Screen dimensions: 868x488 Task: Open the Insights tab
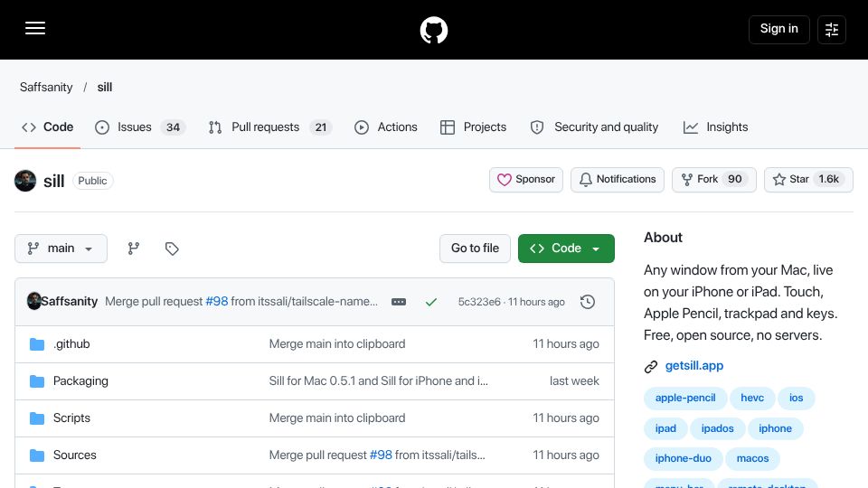pyautogui.click(x=716, y=127)
